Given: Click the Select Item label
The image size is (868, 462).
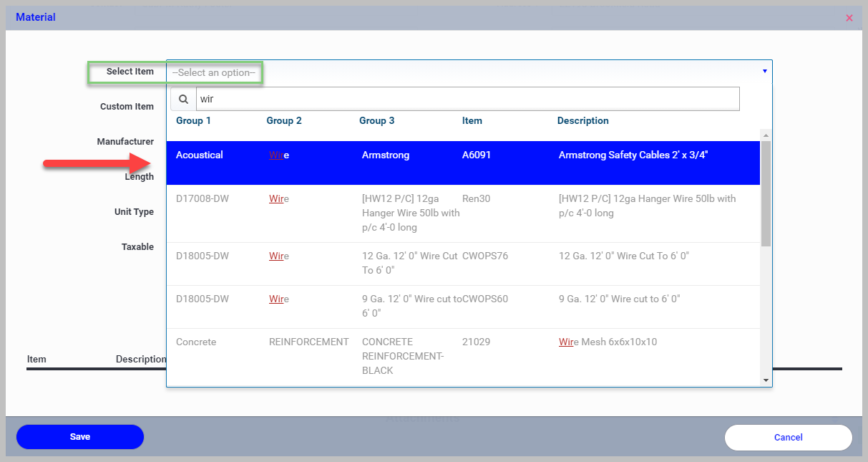Looking at the screenshot, I should (x=130, y=71).
